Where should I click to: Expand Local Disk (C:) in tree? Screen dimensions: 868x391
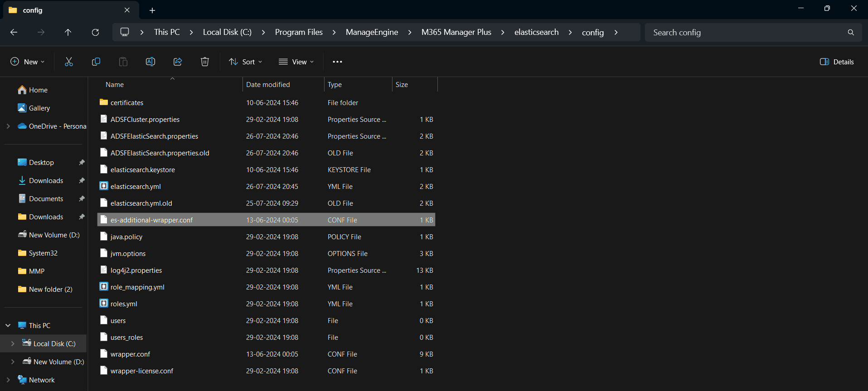(x=13, y=344)
